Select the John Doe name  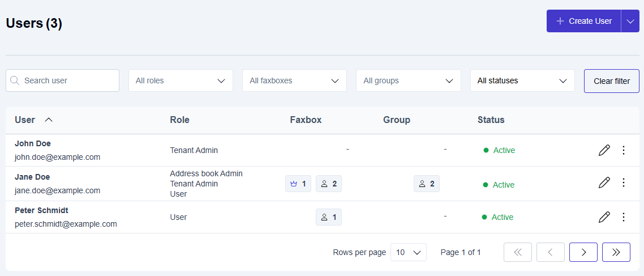[33, 143]
